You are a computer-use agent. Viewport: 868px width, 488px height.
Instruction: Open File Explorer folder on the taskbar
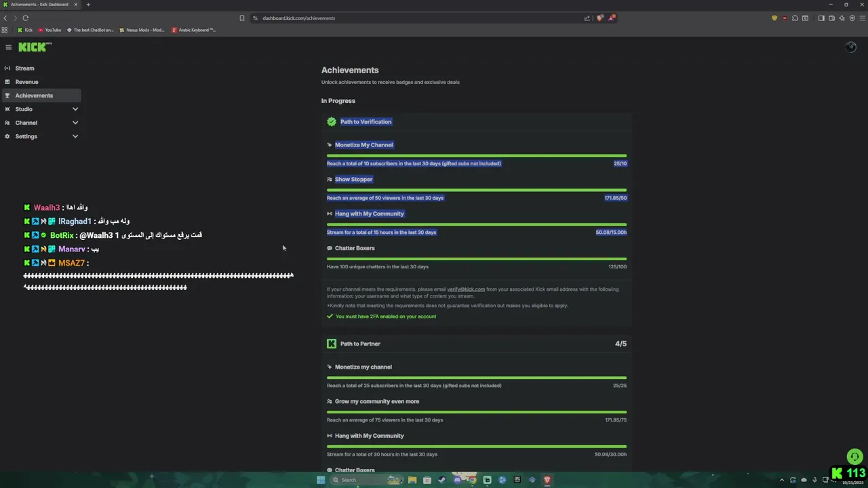click(x=412, y=480)
